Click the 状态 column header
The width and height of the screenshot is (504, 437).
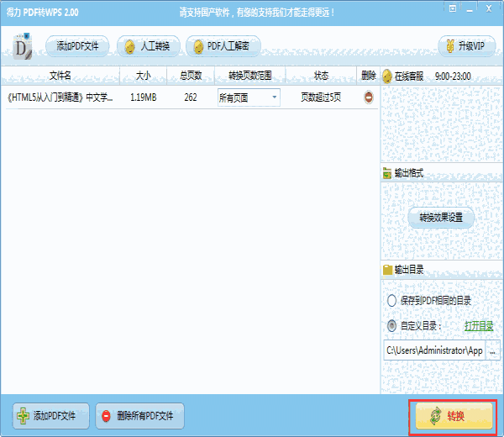click(x=321, y=76)
